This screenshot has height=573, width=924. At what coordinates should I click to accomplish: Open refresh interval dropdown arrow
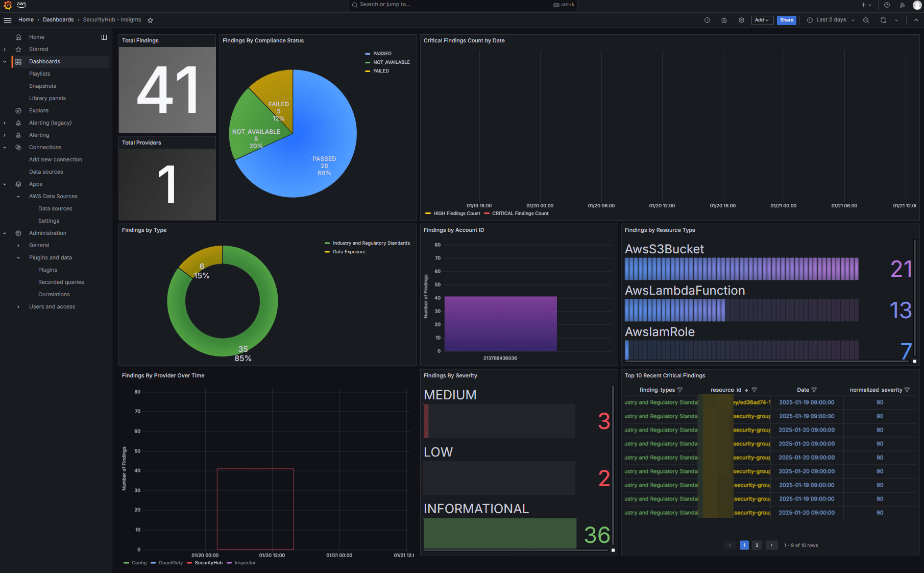[x=896, y=20]
